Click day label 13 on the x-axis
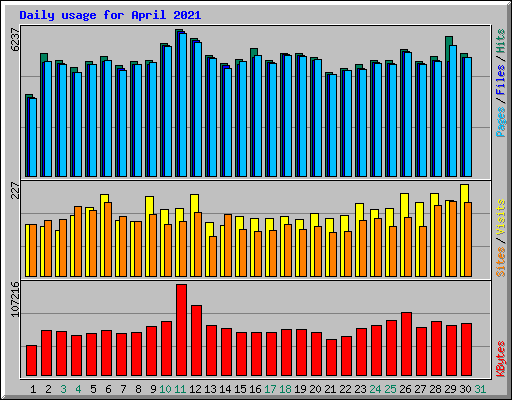The height and width of the screenshot is (400, 512). [210, 389]
